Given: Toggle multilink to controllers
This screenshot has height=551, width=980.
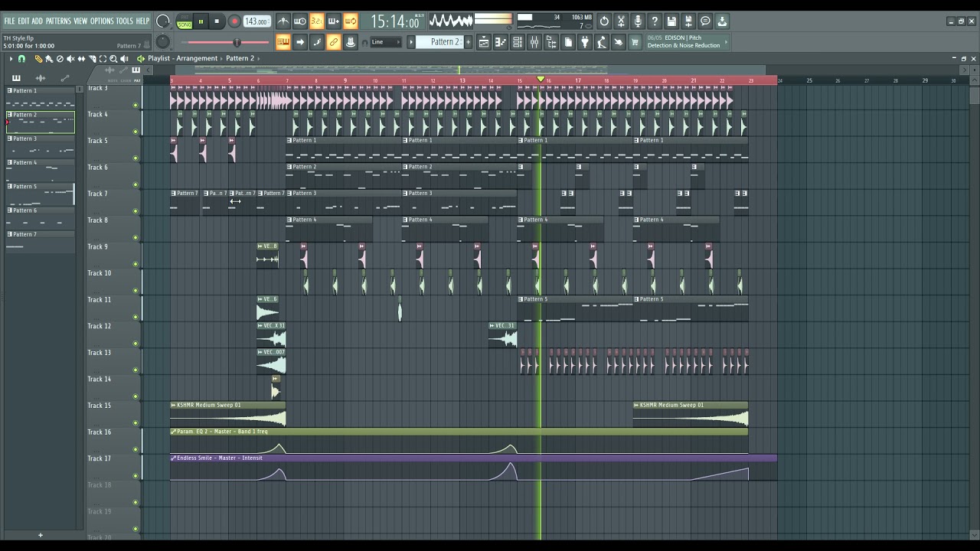Looking at the screenshot, I should tap(351, 42).
